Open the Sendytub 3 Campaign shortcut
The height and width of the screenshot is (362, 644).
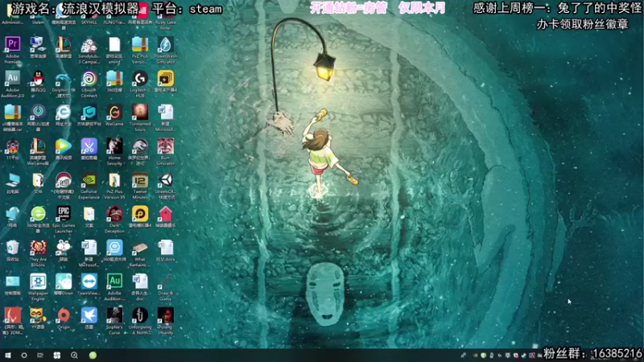pyautogui.click(x=89, y=44)
